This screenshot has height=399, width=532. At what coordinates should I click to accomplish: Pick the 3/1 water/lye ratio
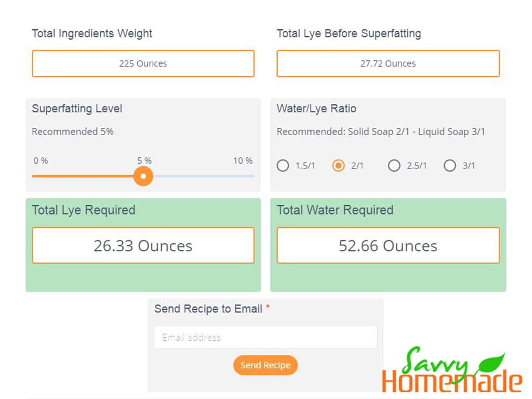point(449,166)
